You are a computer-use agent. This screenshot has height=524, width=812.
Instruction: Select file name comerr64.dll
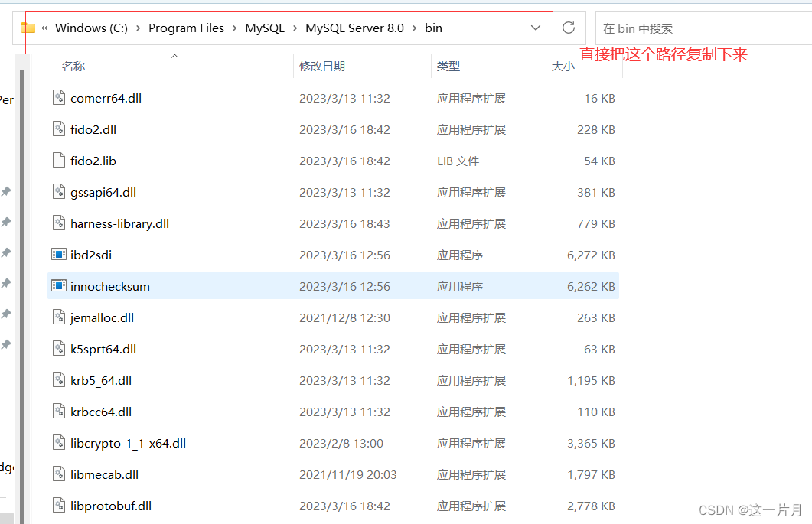[106, 99]
